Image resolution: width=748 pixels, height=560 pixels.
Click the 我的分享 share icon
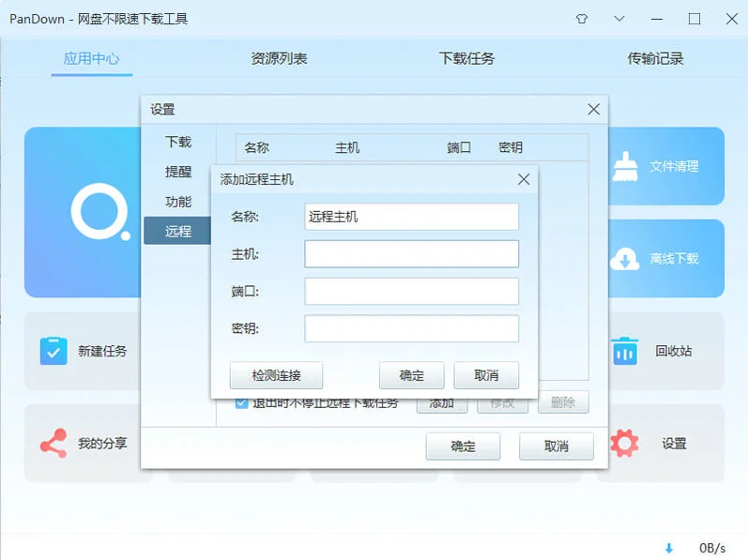[x=53, y=444]
